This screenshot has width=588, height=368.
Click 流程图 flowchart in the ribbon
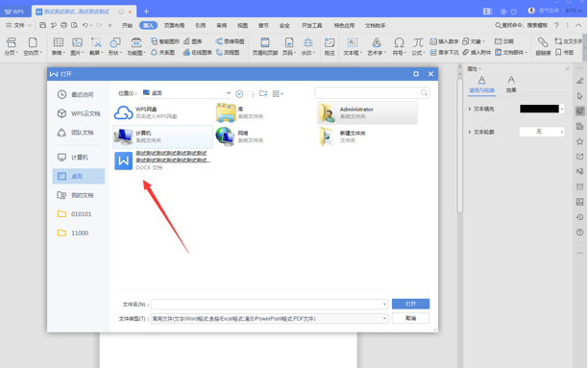tap(228, 53)
